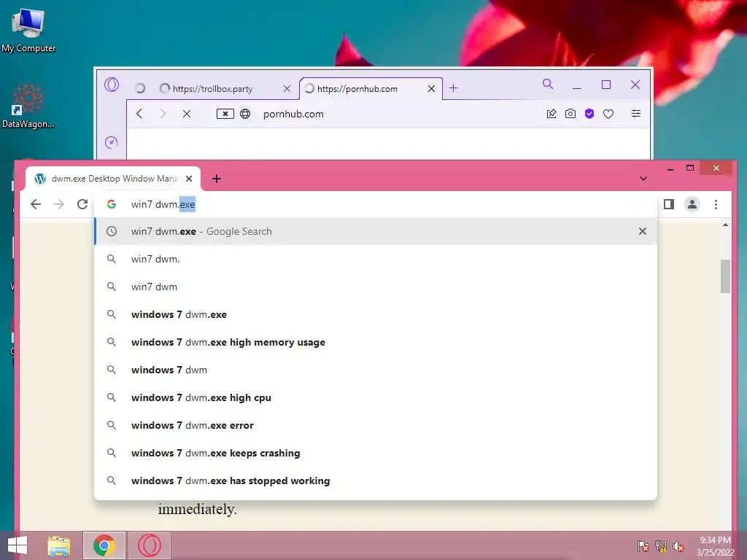Open a new Chrome tab
This screenshot has width=747, height=560.
(217, 179)
